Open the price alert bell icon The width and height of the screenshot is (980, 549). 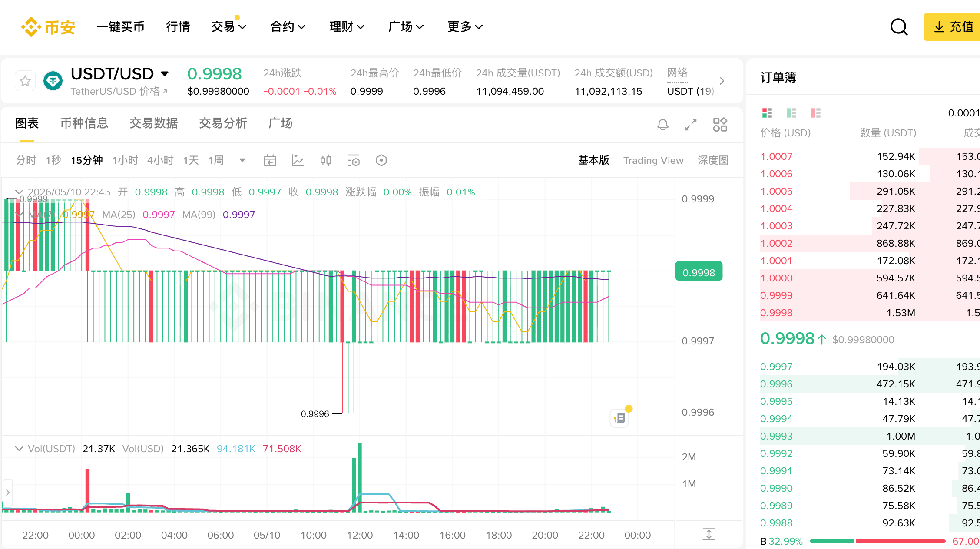point(662,125)
